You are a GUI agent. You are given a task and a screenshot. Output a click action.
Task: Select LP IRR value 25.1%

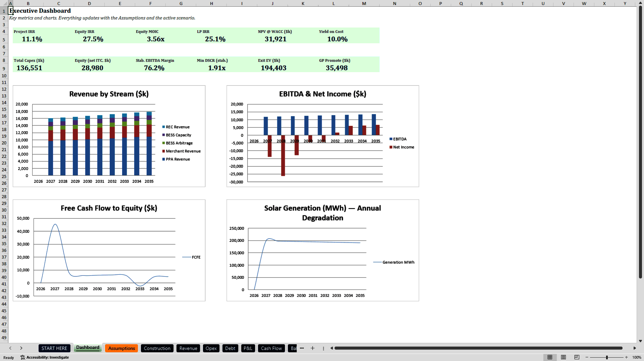215,39
